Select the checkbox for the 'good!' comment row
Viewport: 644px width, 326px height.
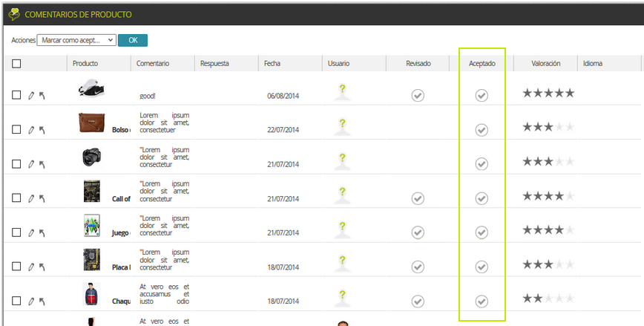pyautogui.click(x=16, y=95)
